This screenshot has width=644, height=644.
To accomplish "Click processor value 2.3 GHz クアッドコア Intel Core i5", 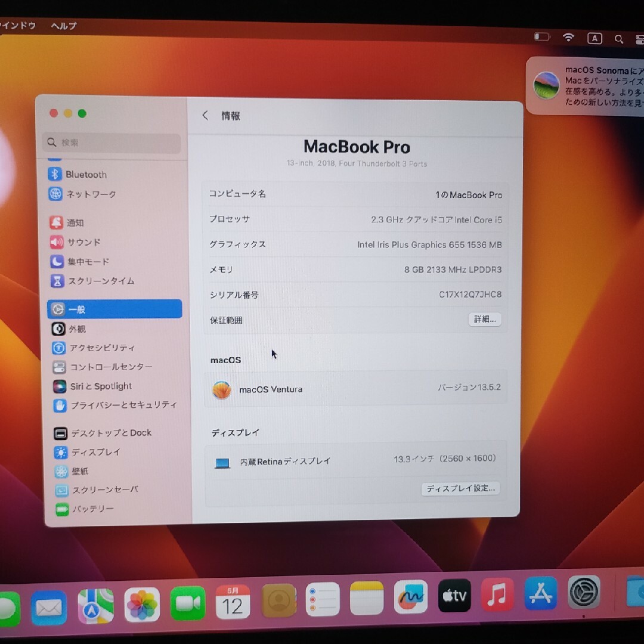I will (436, 219).
